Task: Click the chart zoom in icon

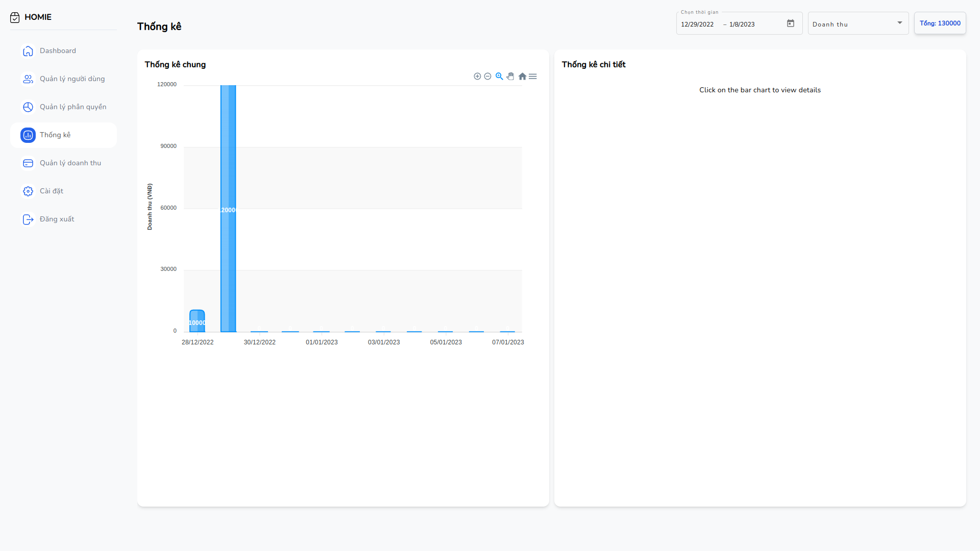Action: point(477,77)
